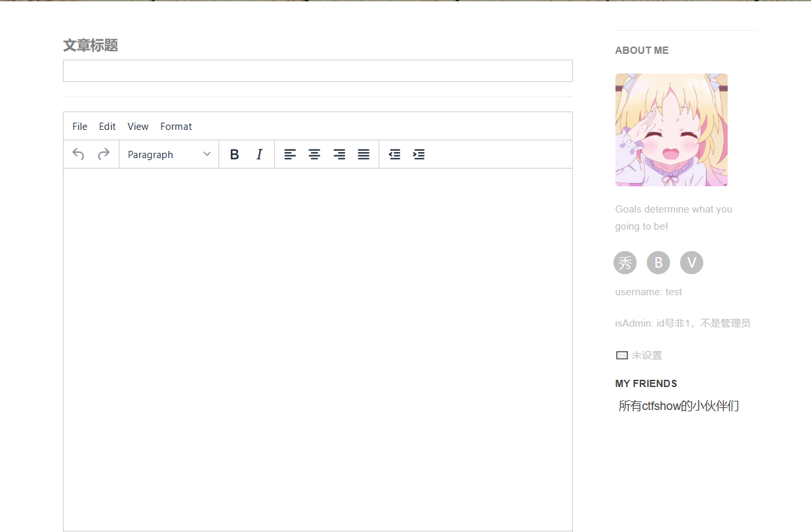Click the 秀 round icon
811x532 pixels.
click(x=625, y=263)
